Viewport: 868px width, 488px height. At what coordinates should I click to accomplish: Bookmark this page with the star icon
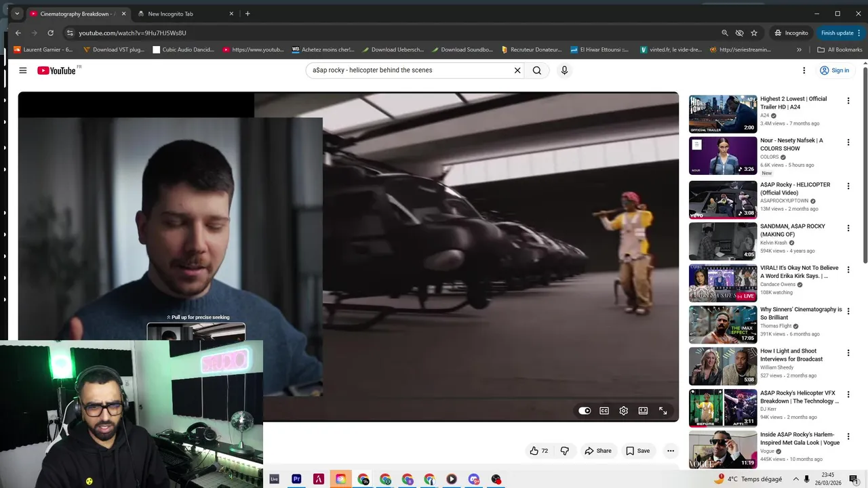coord(754,33)
